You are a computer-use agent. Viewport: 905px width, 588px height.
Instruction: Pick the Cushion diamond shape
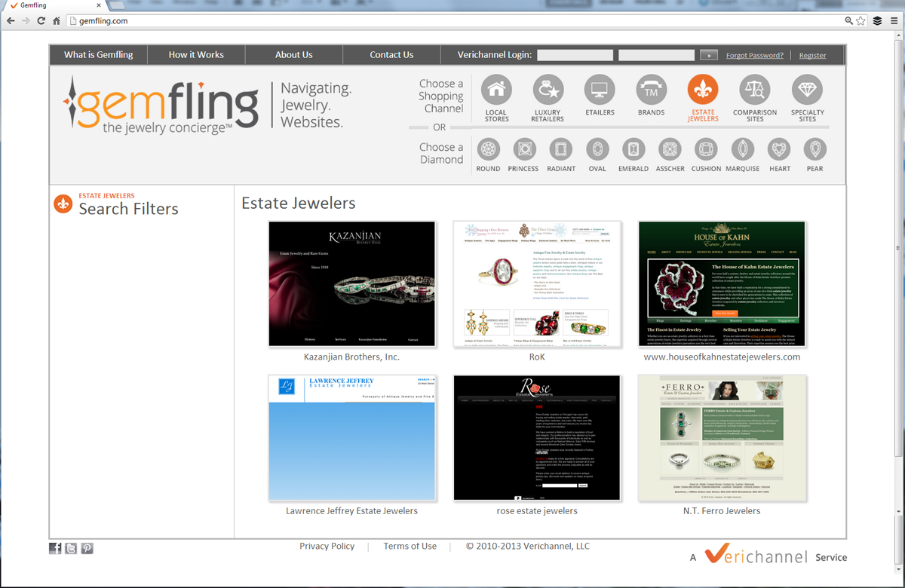[706, 148]
